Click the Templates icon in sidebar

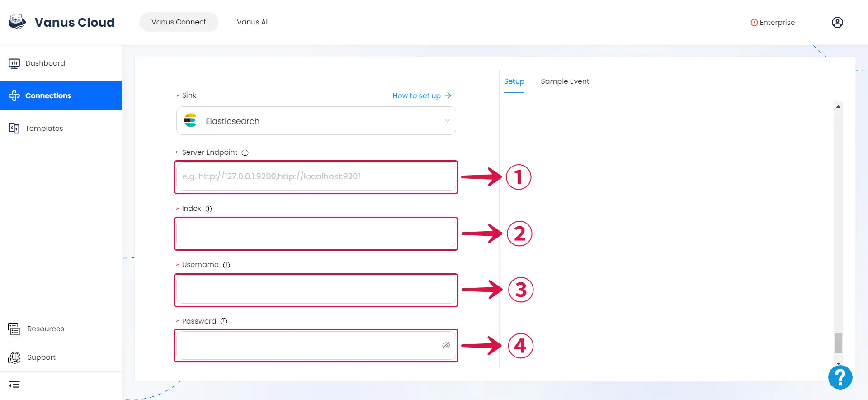(14, 128)
